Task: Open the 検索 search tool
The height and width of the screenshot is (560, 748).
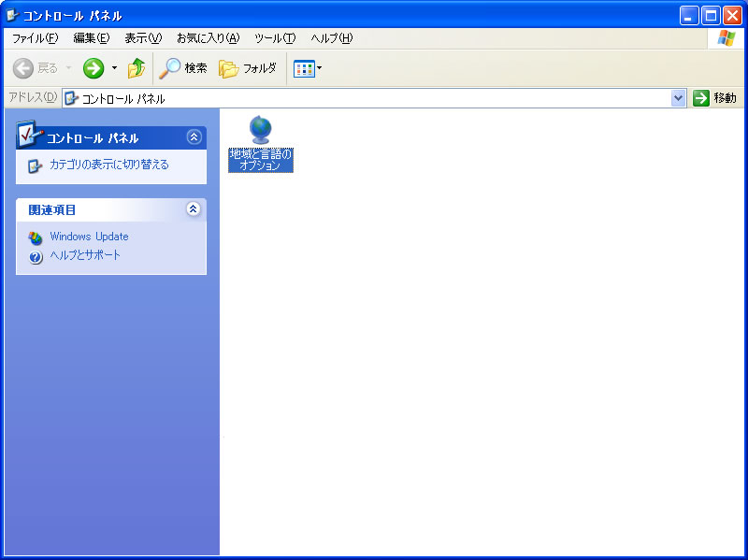Action: [x=183, y=68]
